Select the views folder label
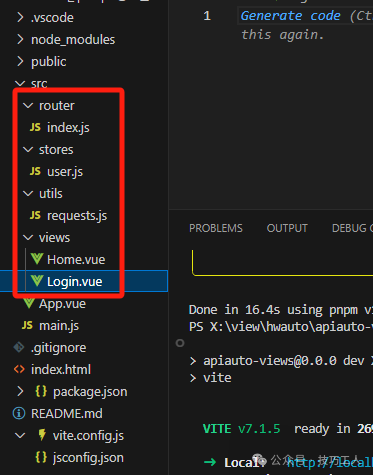 [x=54, y=237]
